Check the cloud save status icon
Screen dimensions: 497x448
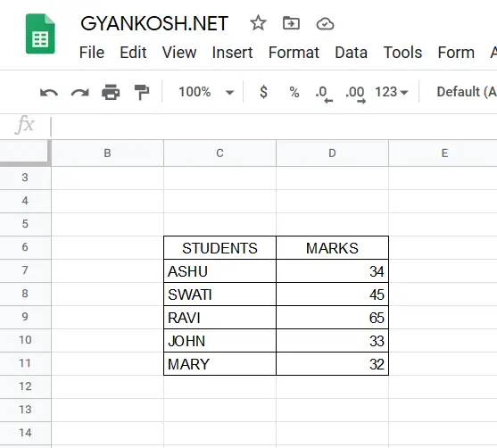coord(325,24)
